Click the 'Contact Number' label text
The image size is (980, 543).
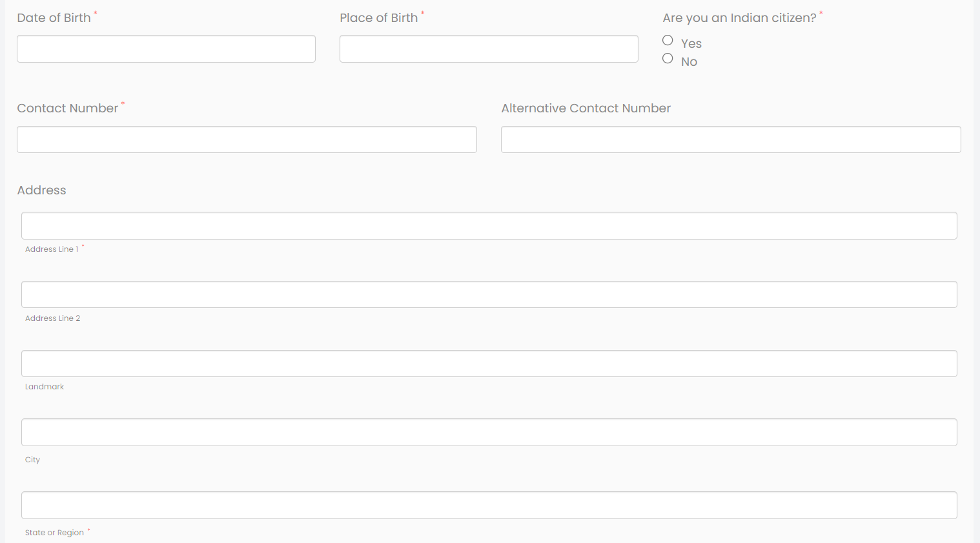pos(67,108)
